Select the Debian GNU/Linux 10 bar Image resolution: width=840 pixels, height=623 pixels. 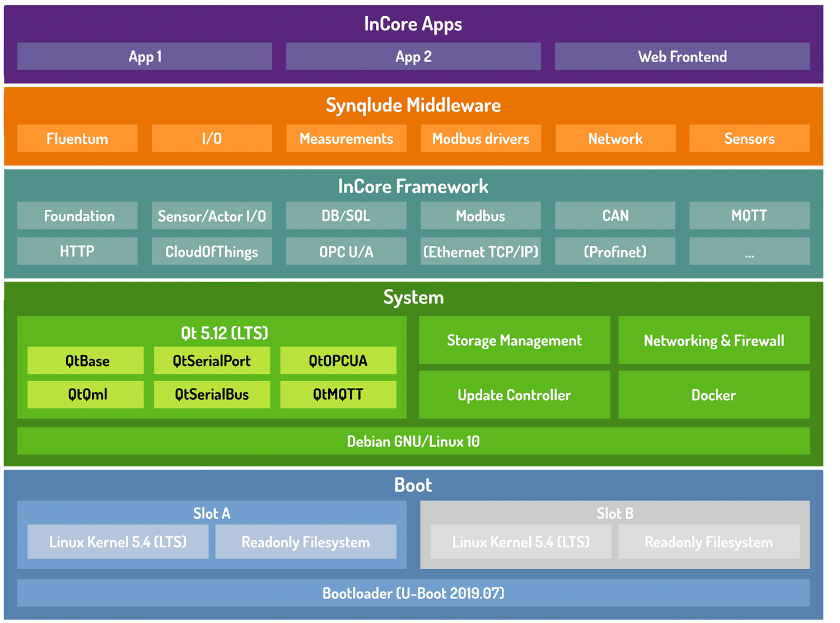[413, 441]
